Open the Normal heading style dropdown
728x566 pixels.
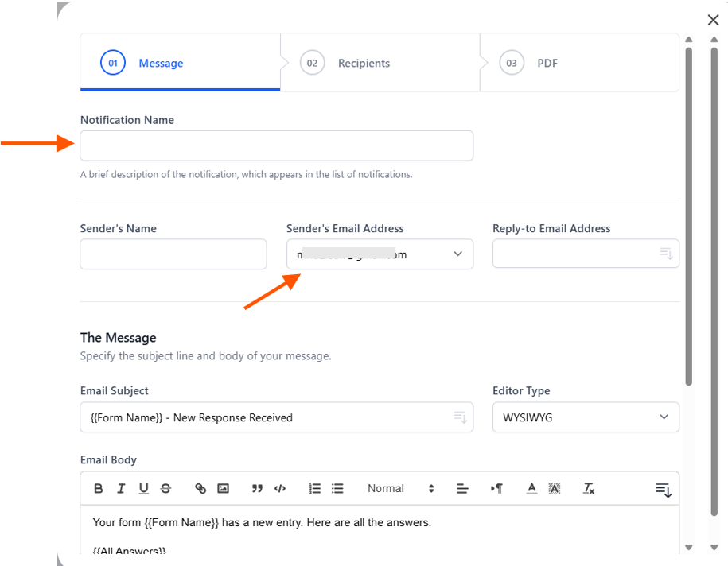[401, 488]
